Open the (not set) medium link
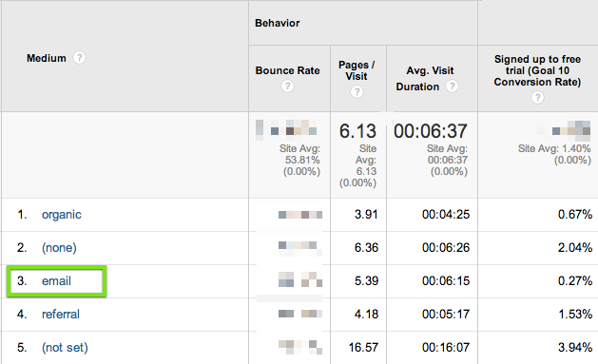 (x=65, y=348)
